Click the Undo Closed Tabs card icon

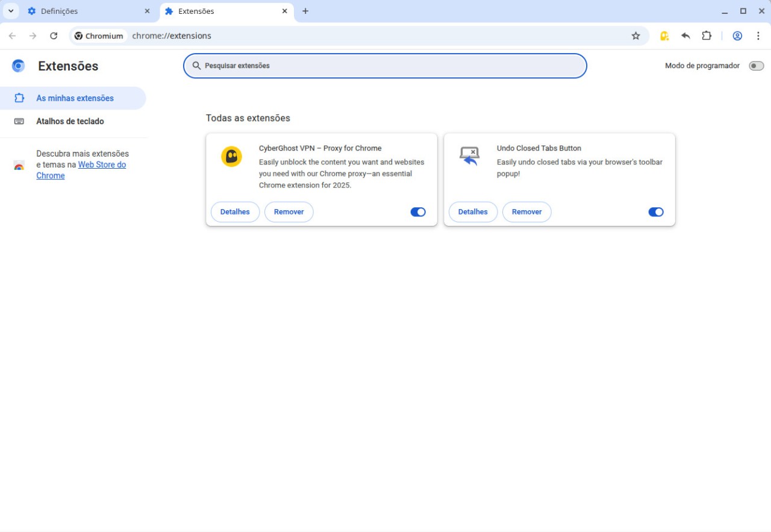pos(469,156)
